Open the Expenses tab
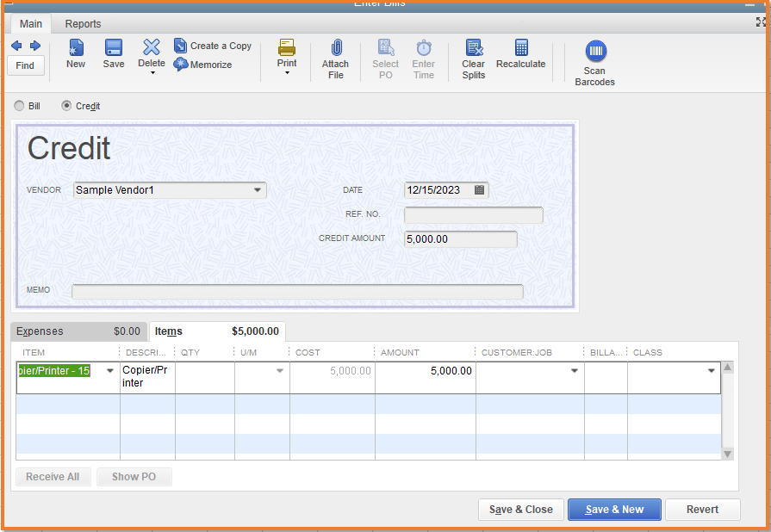The height and width of the screenshot is (532, 771). coord(45,331)
